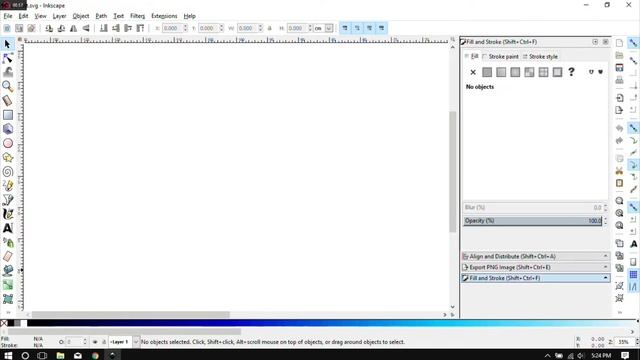Screen dimensions: 640x360
Task: Open Text and Font dialog icon
Action: click(x=633, y=244)
